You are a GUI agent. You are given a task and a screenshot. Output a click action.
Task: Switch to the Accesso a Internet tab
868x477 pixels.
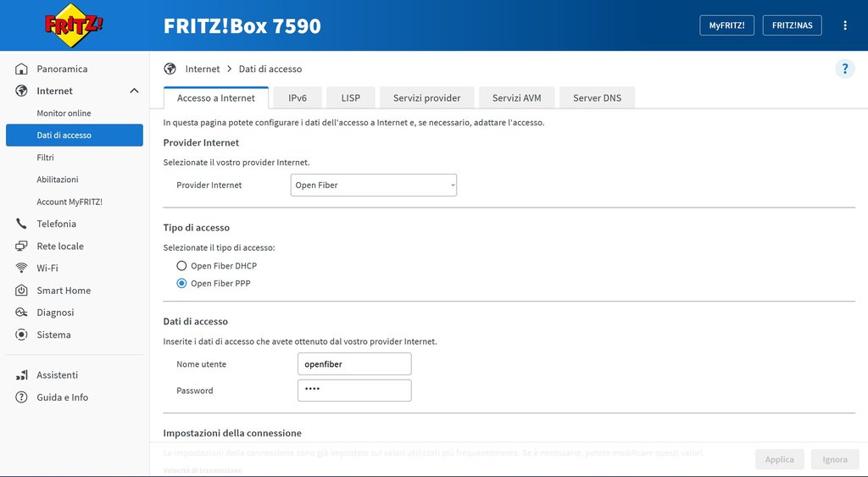[x=216, y=98]
